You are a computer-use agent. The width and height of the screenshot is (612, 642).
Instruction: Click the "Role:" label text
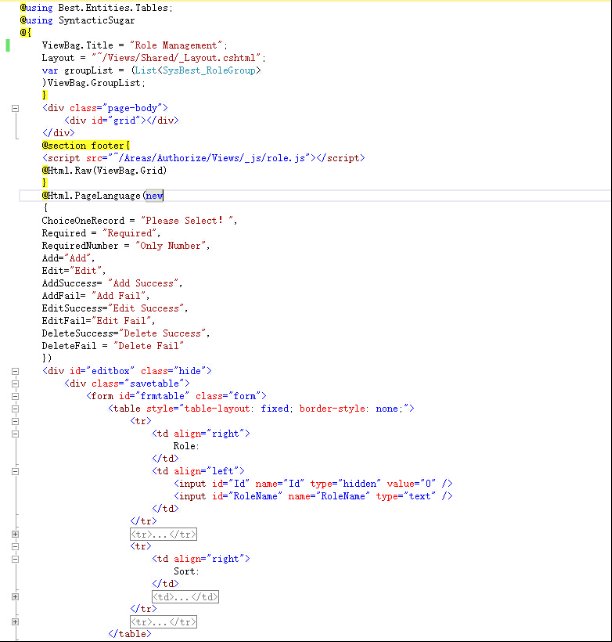click(x=186, y=446)
